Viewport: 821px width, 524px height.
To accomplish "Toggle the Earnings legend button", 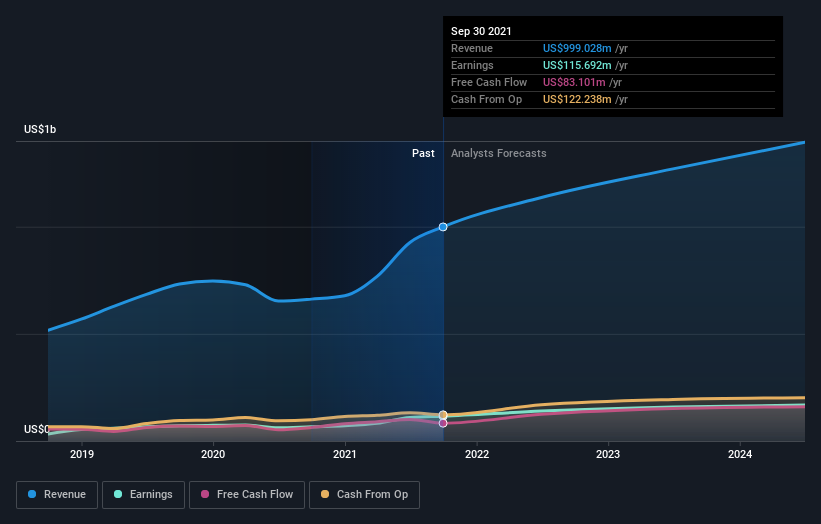I will coord(143,495).
